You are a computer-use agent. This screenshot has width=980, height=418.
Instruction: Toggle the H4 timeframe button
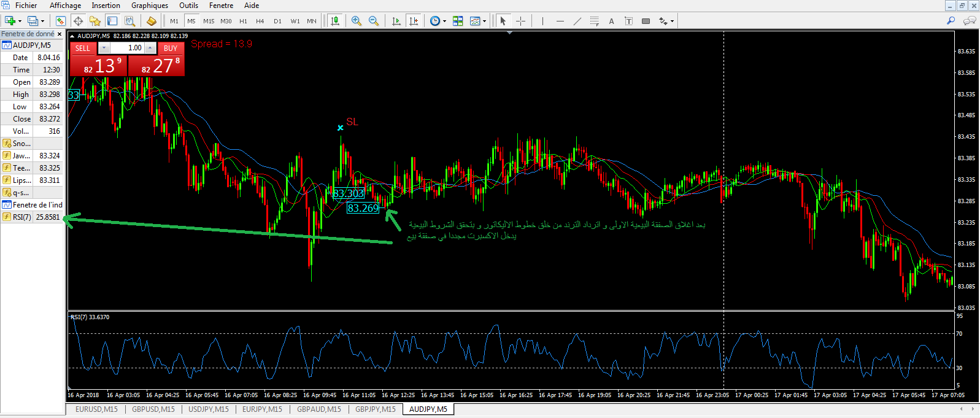[x=260, y=21]
